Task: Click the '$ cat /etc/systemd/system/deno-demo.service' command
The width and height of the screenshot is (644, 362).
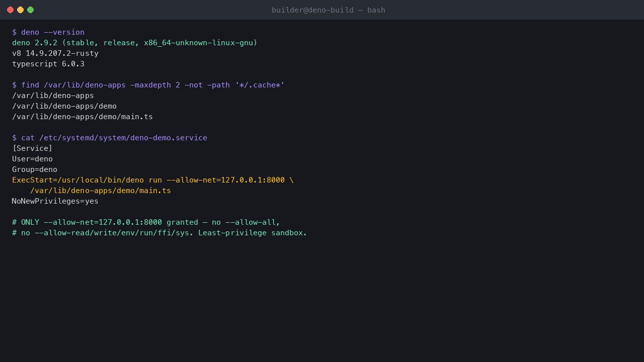Action: (x=110, y=138)
